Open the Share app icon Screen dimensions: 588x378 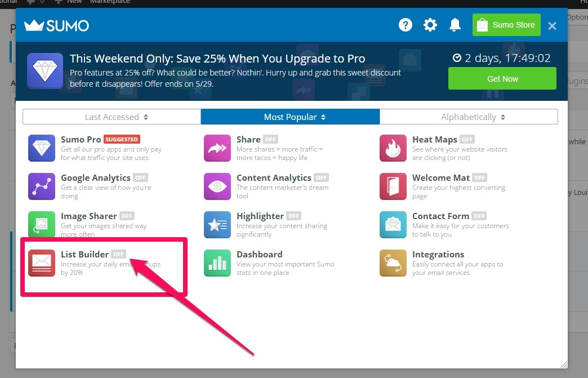coord(217,148)
